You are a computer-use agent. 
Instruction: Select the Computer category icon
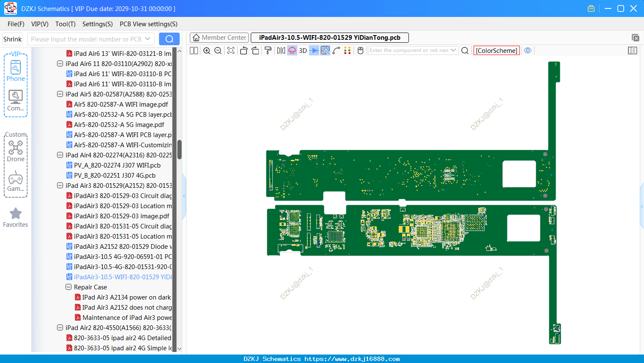click(16, 101)
